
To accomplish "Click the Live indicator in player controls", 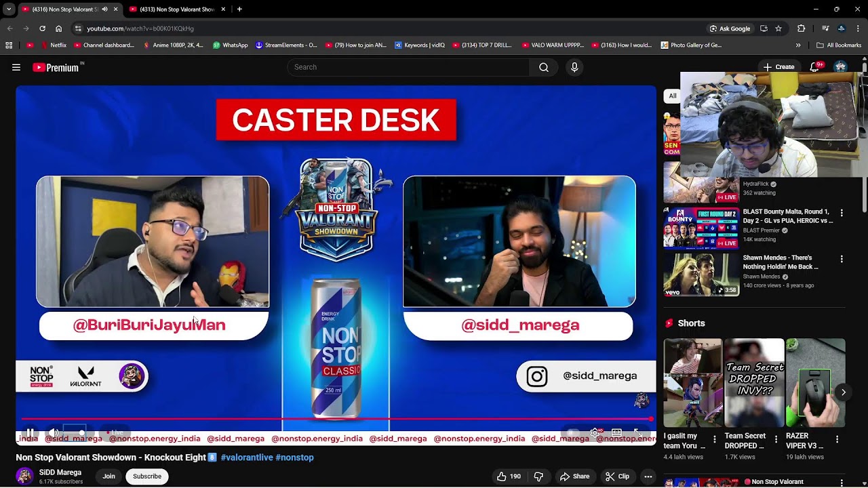I will [x=115, y=432].
